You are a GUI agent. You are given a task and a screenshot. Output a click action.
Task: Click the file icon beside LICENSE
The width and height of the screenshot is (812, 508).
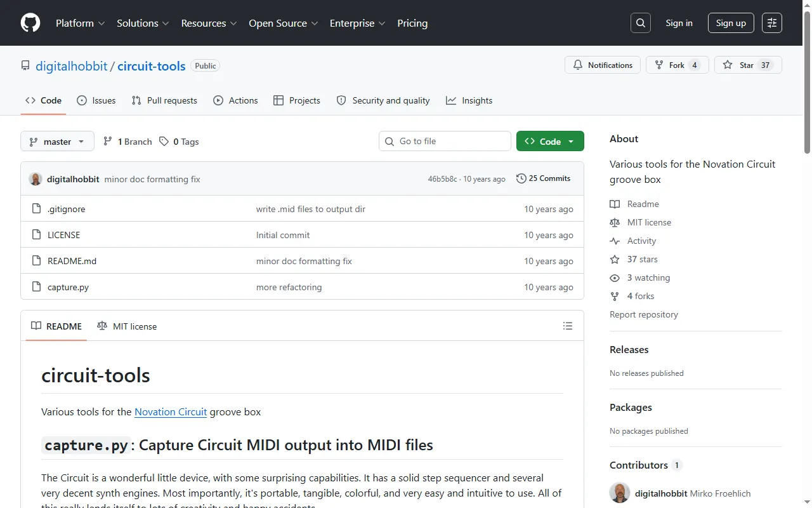pyautogui.click(x=36, y=235)
